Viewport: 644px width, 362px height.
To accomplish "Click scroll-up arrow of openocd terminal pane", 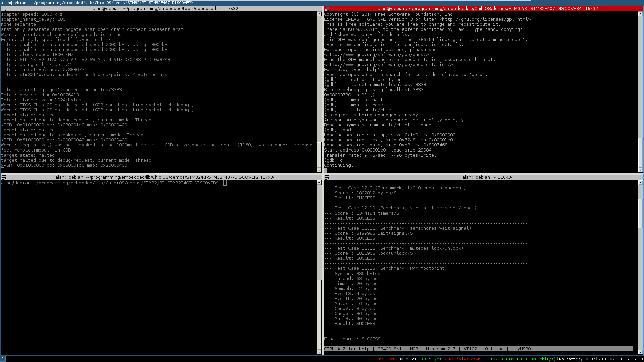I will coord(319,14).
